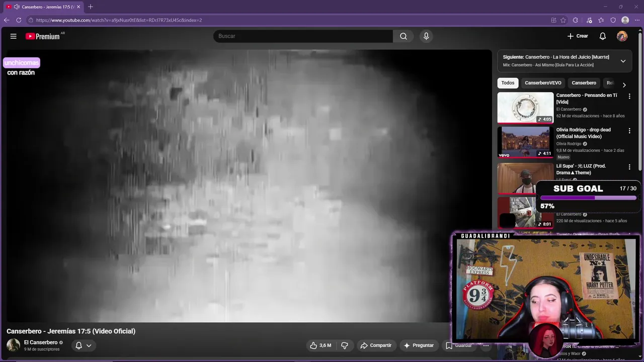The image size is (644, 362).
Task: Open Lil Supa' LUZ video thumbnail
Action: point(525,178)
